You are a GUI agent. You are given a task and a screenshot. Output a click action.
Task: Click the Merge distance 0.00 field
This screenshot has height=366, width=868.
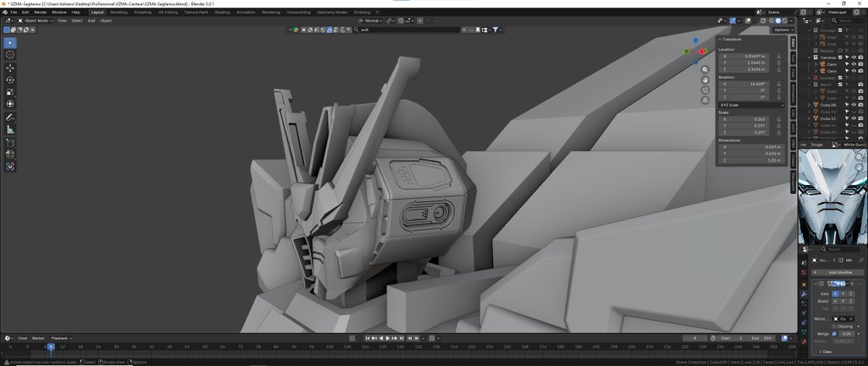click(846, 334)
